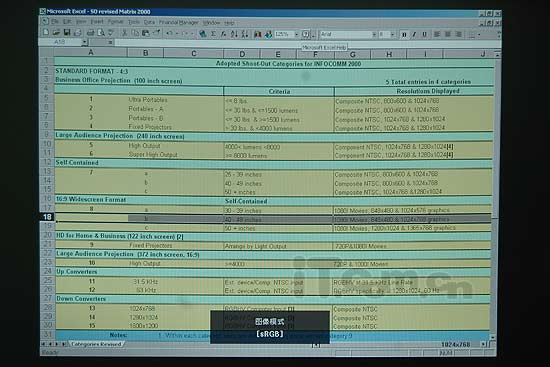Toggle Italic formatting
Image resolution: width=550 pixels, height=367 pixels.
click(x=414, y=34)
